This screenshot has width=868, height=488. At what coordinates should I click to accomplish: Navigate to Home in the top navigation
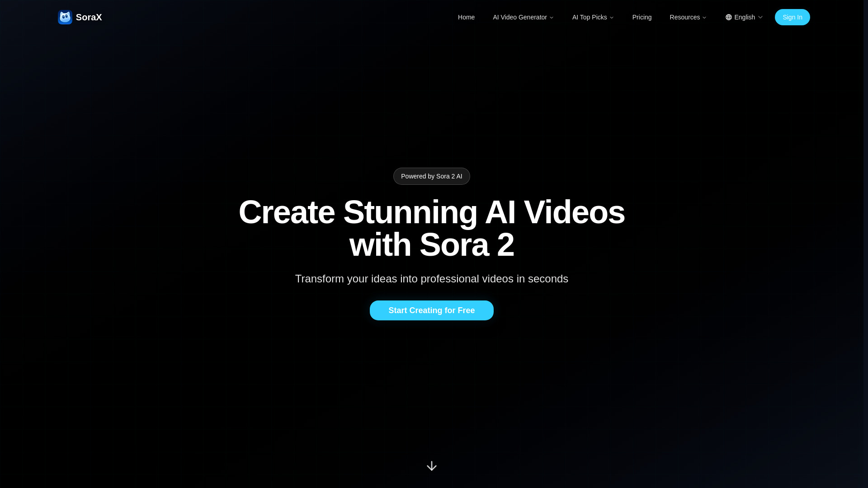466,17
